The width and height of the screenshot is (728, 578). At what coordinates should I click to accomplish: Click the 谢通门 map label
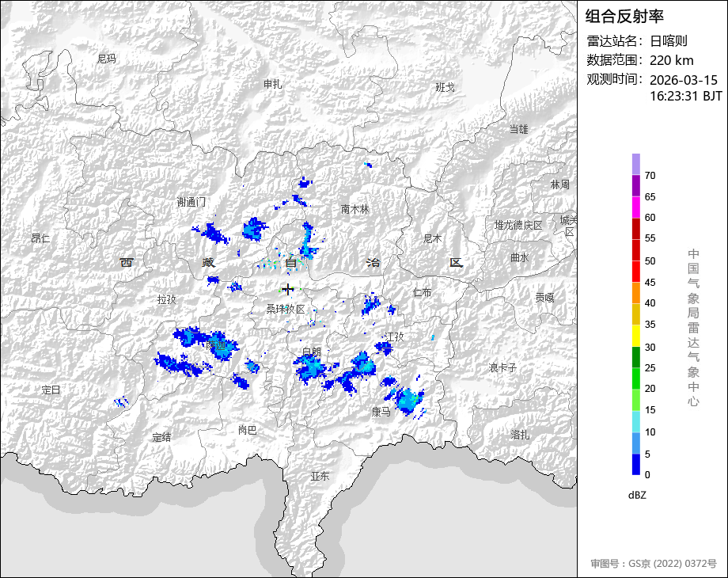click(x=191, y=202)
